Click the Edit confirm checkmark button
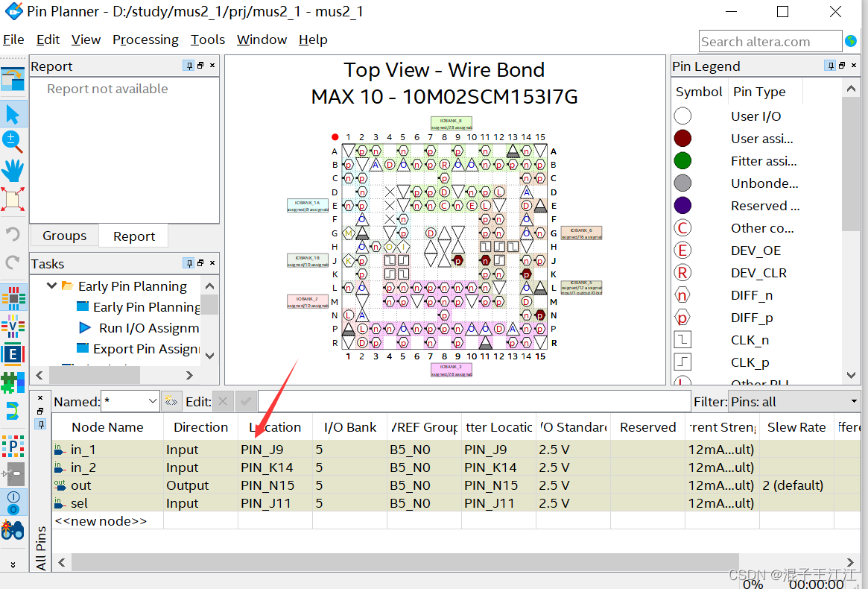The image size is (868, 589). click(246, 401)
